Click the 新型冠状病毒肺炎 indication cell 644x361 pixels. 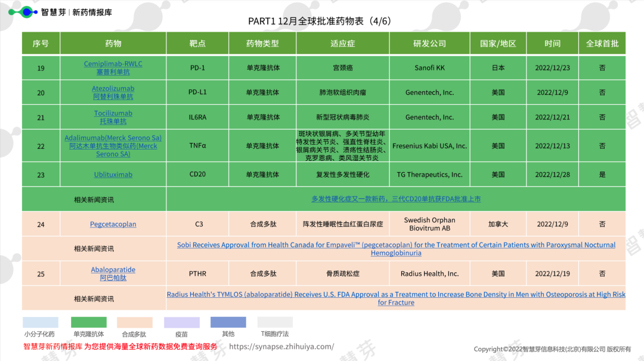coord(342,117)
